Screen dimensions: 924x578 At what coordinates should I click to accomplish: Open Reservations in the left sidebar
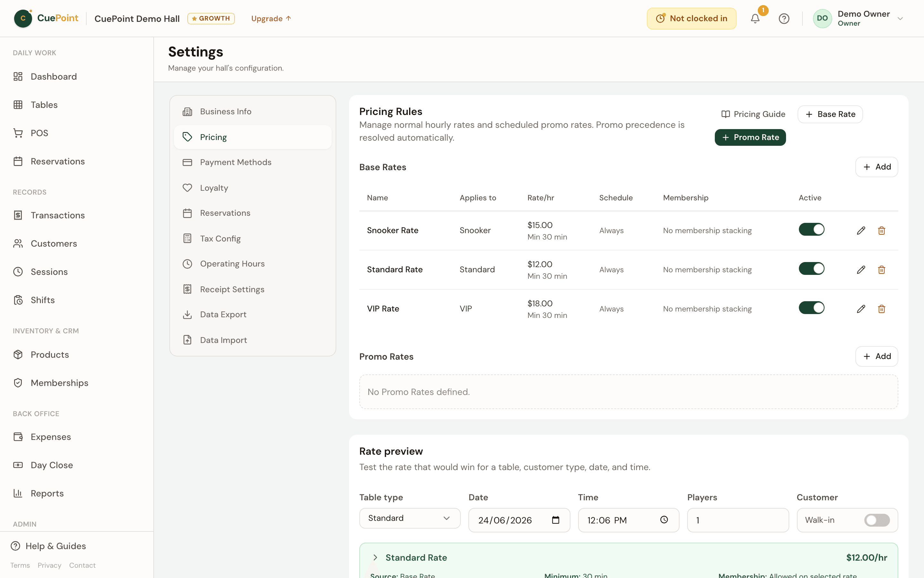57,161
